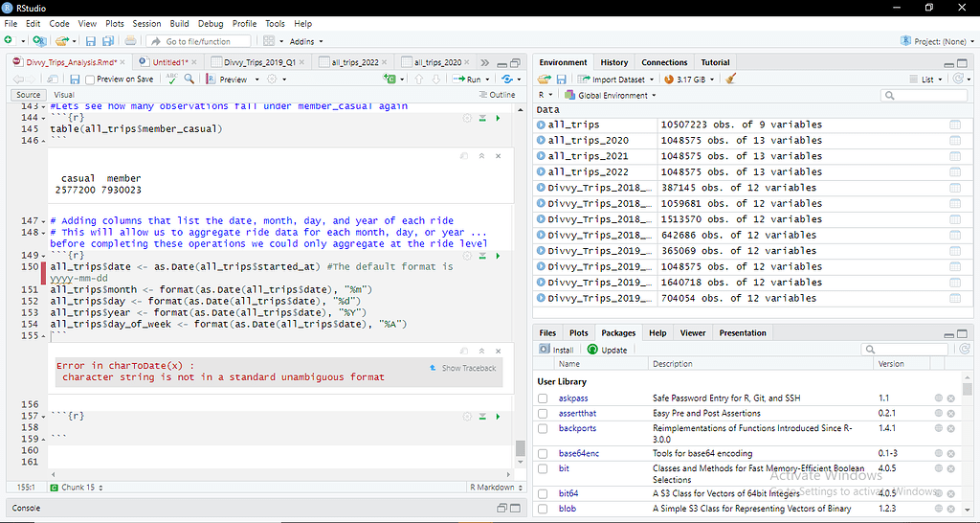Check the base64enc package checkbox
The width and height of the screenshot is (980, 523).
coord(543,454)
